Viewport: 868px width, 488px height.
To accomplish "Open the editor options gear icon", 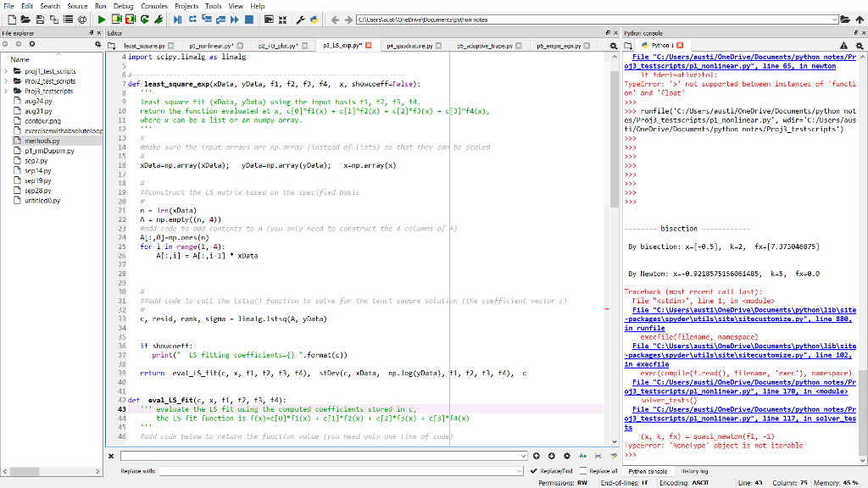I will [x=612, y=44].
